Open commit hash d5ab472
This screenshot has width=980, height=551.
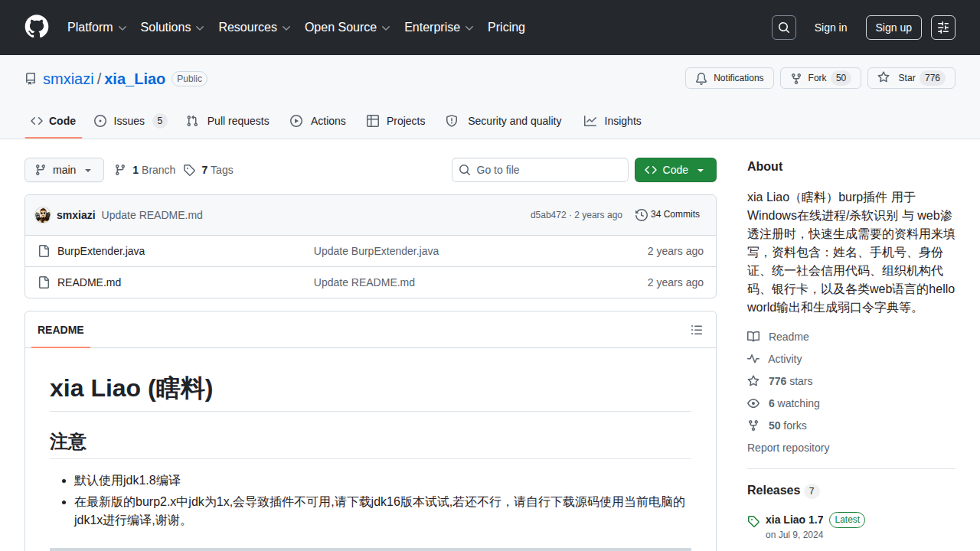[548, 215]
